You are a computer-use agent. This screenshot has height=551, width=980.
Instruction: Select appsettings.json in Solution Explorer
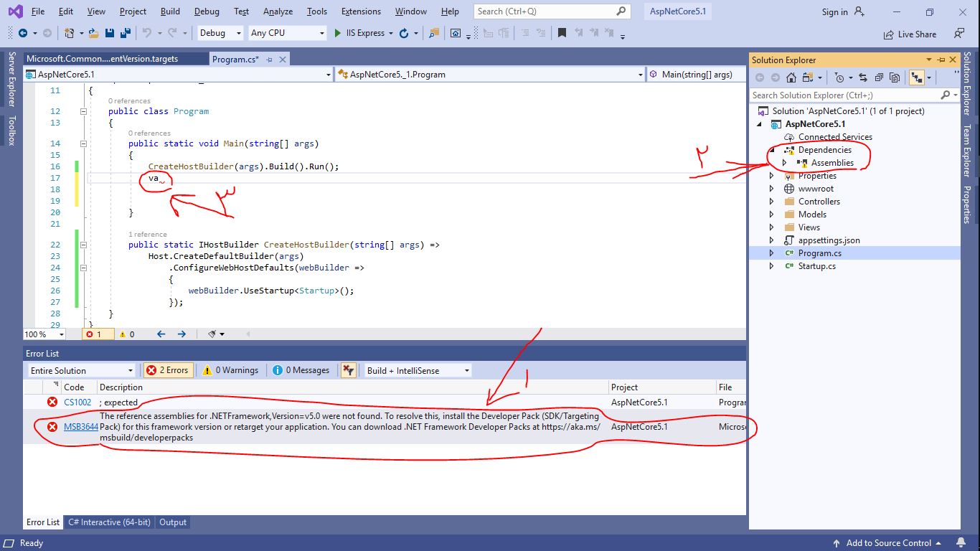(x=829, y=240)
